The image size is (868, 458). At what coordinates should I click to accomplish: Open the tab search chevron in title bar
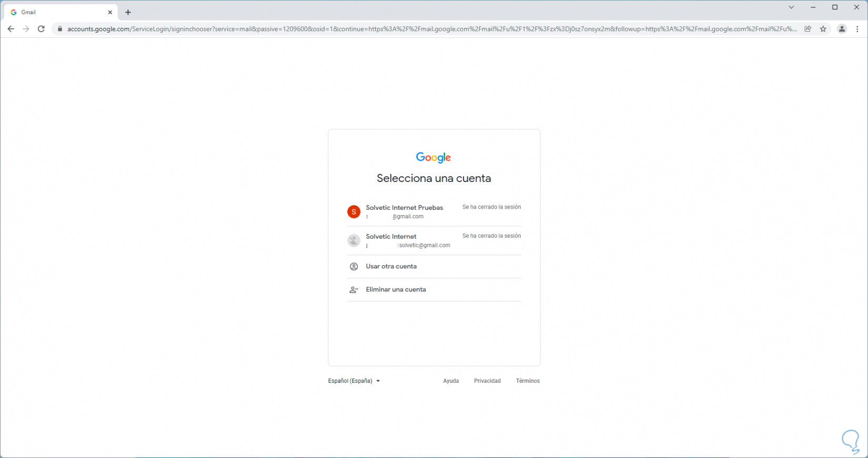791,7
